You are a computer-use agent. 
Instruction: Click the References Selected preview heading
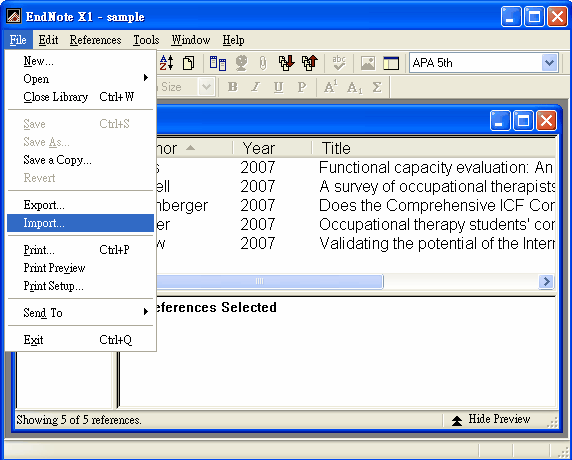[217, 307]
